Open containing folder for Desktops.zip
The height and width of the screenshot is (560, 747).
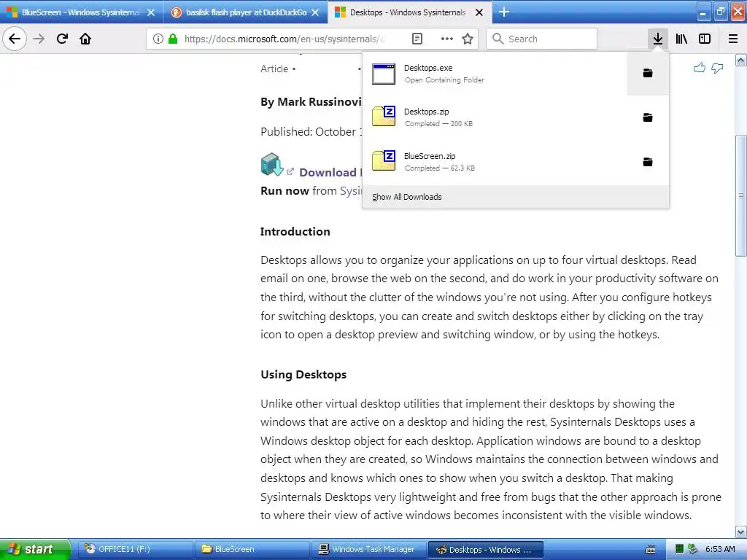(648, 117)
